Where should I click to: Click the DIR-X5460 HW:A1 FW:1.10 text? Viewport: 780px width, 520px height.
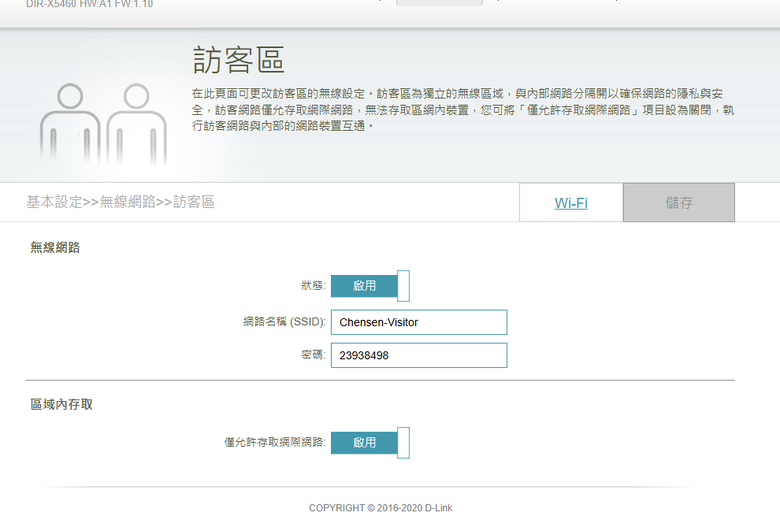point(90,4)
